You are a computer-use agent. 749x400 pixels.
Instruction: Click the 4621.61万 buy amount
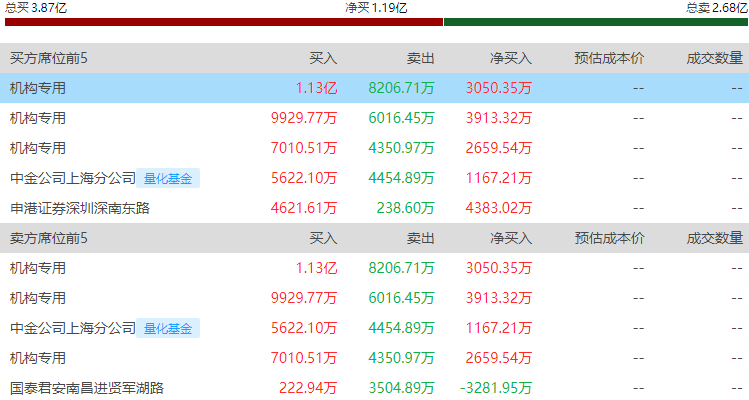[304, 208]
